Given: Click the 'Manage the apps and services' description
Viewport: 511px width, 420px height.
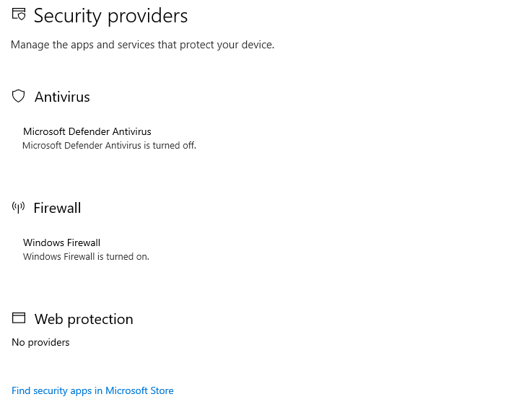Looking at the screenshot, I should coord(143,45).
